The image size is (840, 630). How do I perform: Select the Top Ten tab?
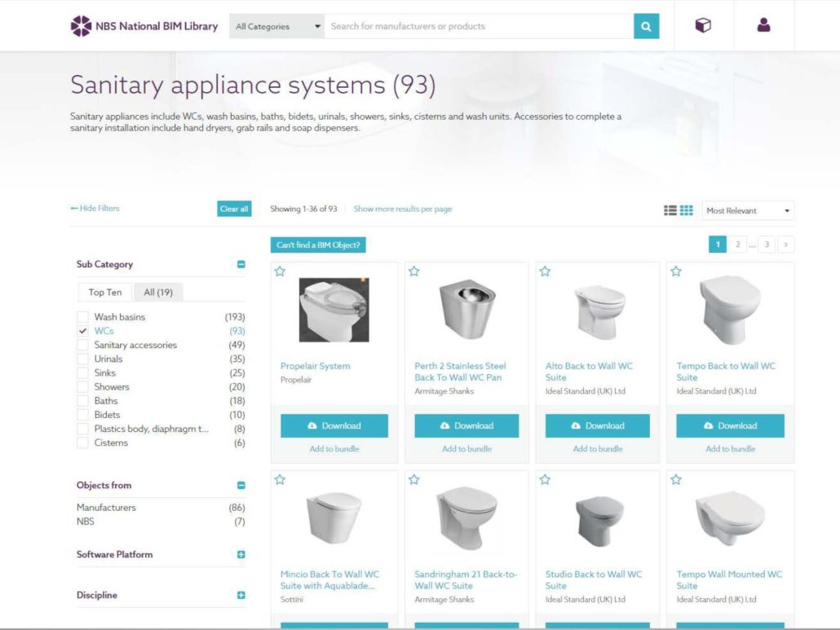coord(105,293)
